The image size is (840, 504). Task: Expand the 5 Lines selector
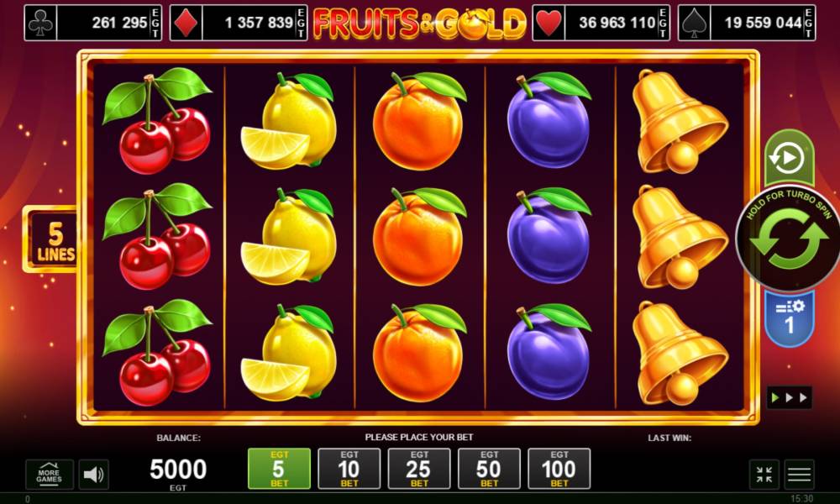tap(50, 239)
